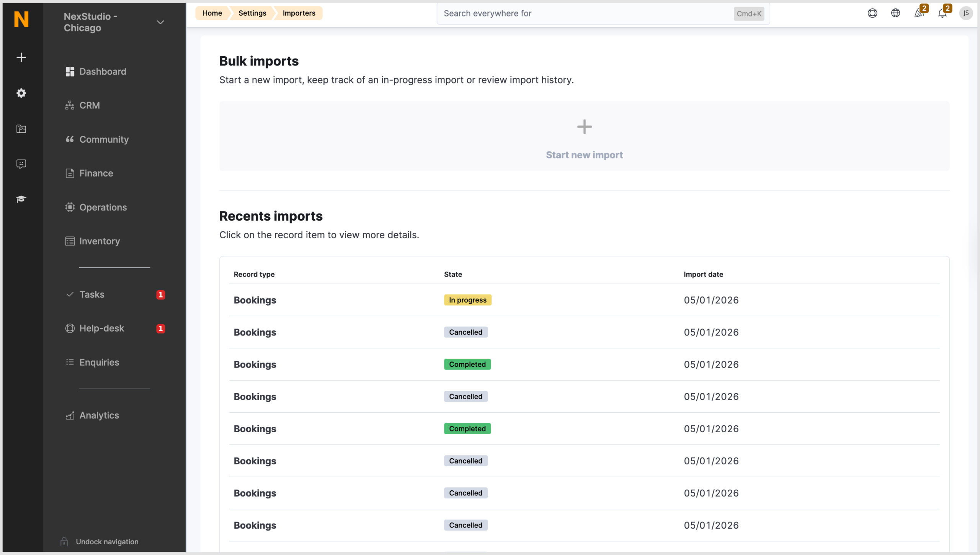Expand the NexStudio - Chicago workspace switcher
980x555 pixels.
tap(160, 22)
